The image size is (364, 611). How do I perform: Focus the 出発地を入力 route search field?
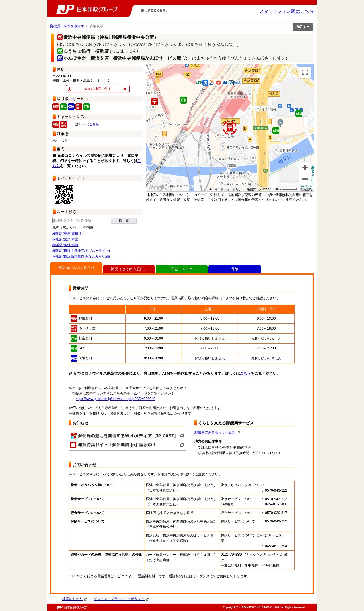(x=81, y=220)
